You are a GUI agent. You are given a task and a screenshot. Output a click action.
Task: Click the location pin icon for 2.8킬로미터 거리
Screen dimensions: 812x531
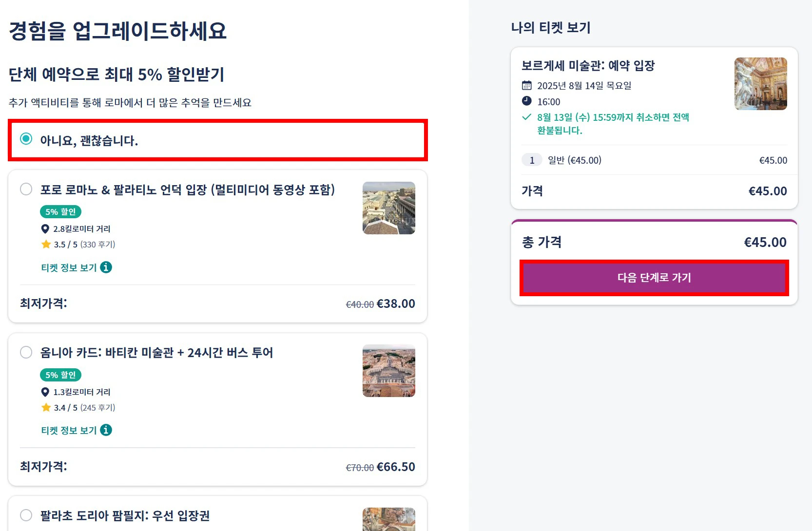coord(45,229)
